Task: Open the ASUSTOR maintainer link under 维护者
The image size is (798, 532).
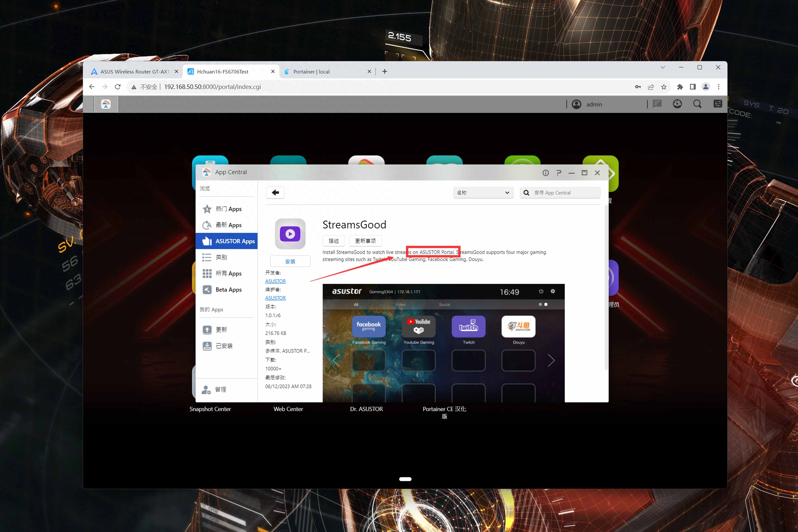Action: coord(275,298)
